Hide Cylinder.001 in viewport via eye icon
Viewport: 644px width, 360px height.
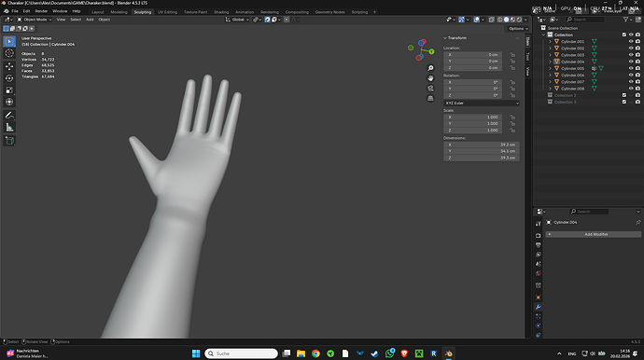coord(631,41)
